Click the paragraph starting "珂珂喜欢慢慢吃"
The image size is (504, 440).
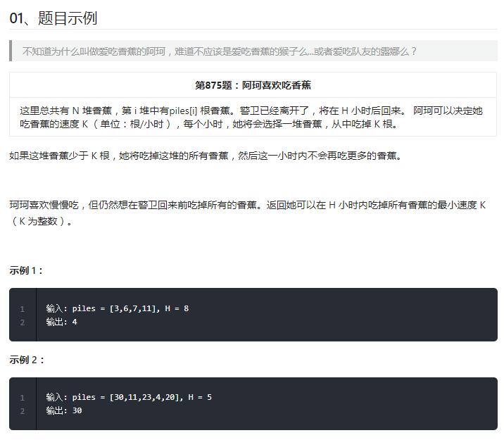tap(248, 213)
